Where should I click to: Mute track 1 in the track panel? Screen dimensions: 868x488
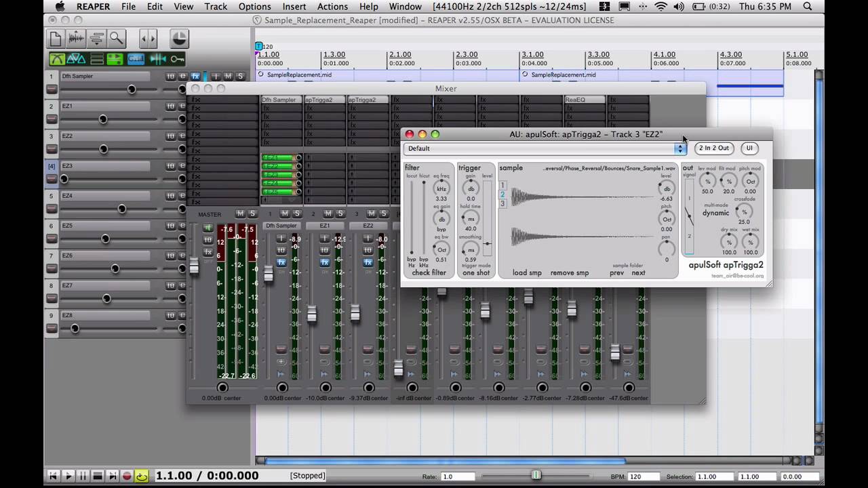coord(228,77)
